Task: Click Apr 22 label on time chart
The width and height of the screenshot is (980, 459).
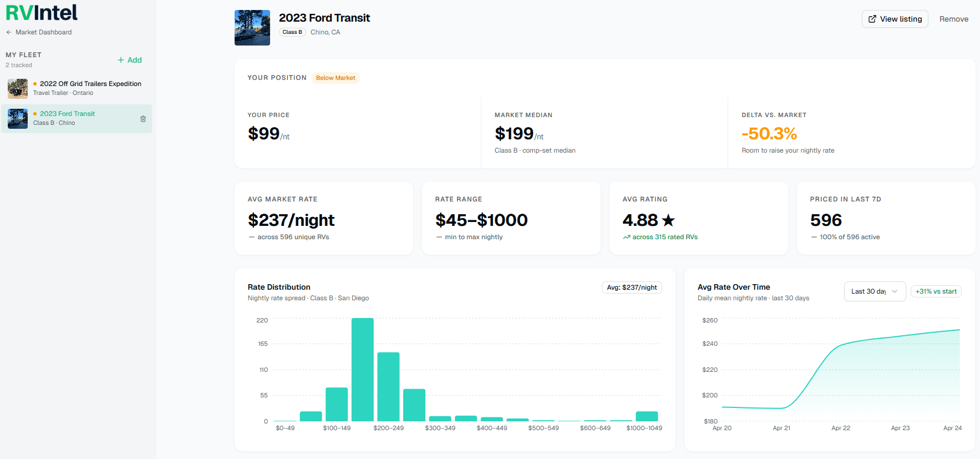Action: (841, 428)
